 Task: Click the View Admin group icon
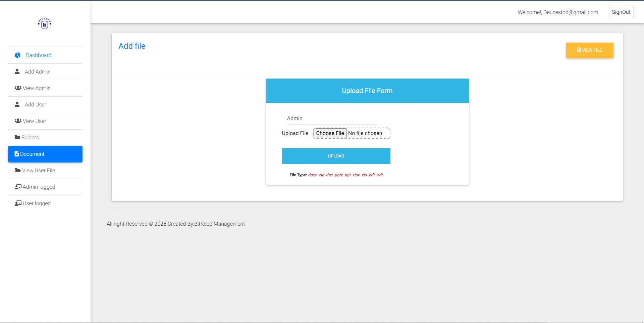click(18, 88)
